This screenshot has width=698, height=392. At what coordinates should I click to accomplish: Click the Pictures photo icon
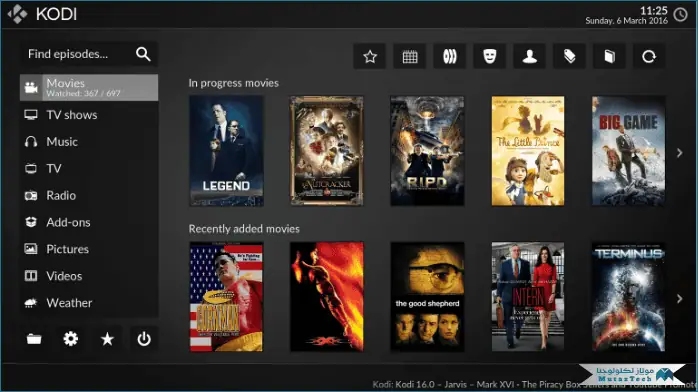(31, 249)
